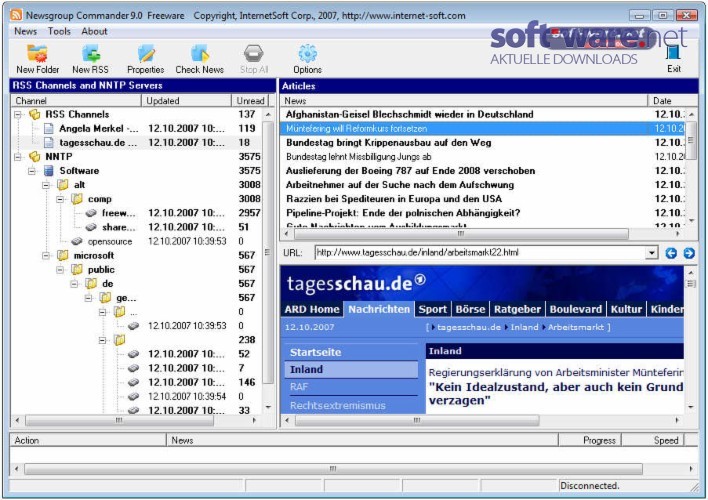Sort channels by the Updated column header
Screen dimensions: 708x500
coord(186,101)
